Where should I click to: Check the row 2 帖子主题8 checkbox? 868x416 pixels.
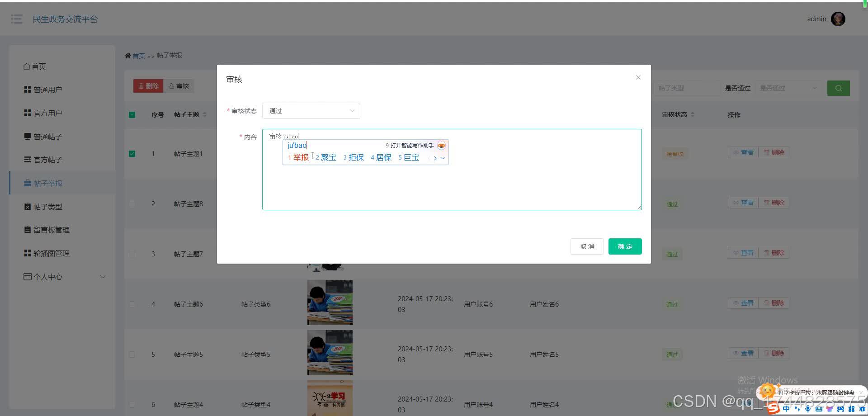(132, 204)
